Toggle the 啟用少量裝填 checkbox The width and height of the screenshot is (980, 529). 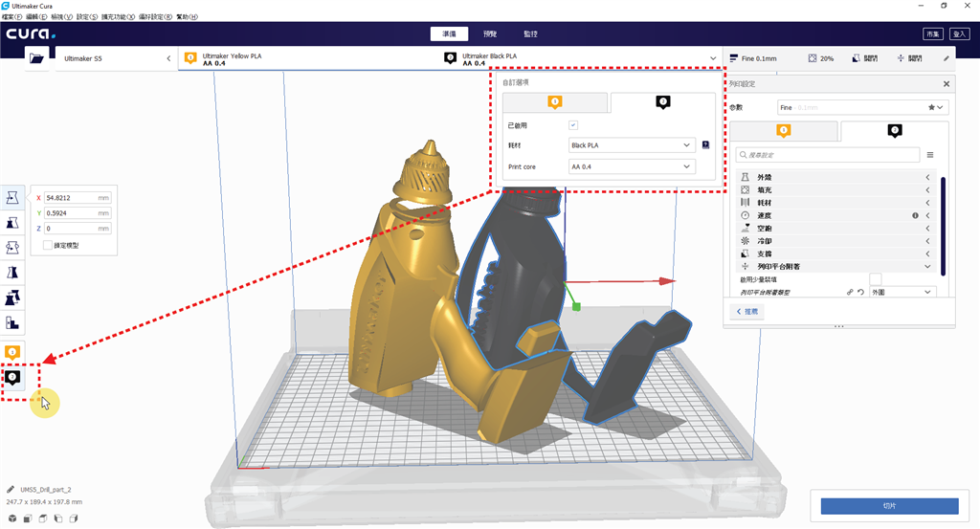[x=875, y=278]
